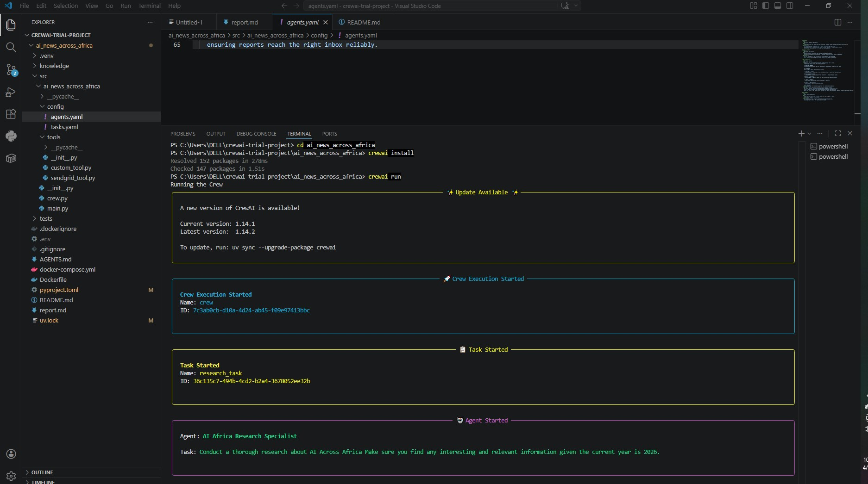Open the File menu
This screenshot has height=484, width=868.
[25, 6]
